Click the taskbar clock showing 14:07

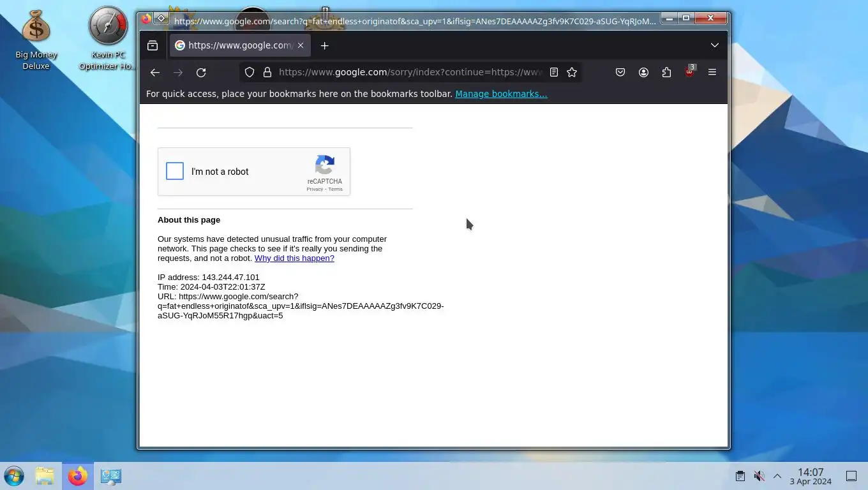click(811, 477)
